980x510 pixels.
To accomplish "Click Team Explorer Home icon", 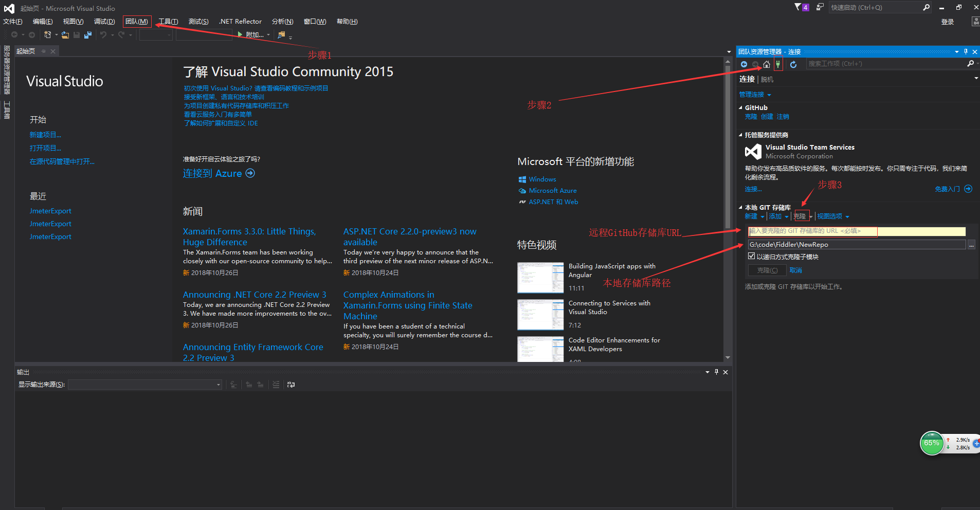I will [767, 64].
